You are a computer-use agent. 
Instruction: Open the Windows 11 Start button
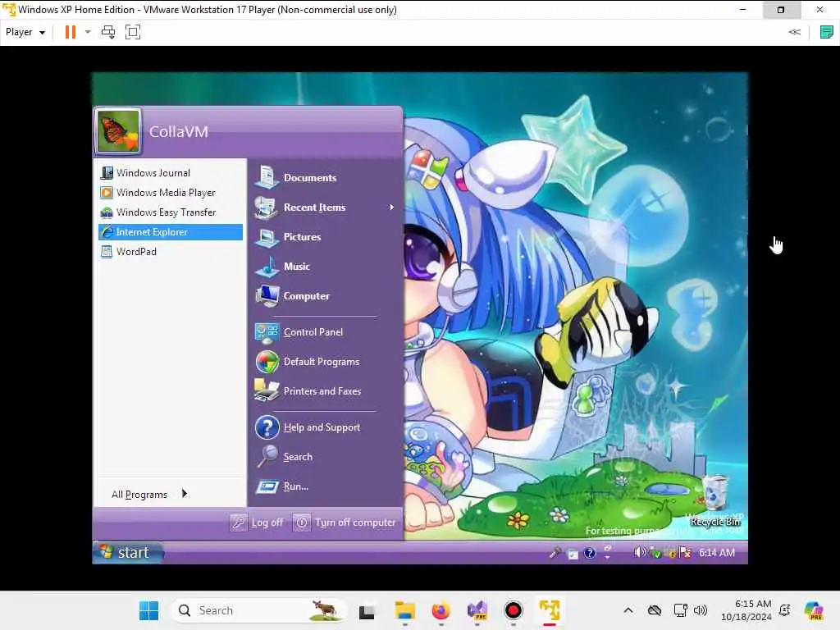148,610
